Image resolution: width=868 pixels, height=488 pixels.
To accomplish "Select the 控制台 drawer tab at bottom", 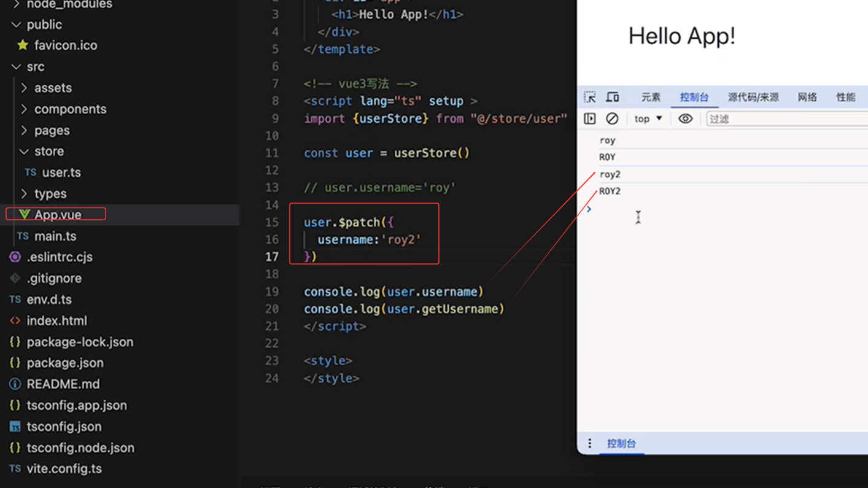I will coord(621,443).
